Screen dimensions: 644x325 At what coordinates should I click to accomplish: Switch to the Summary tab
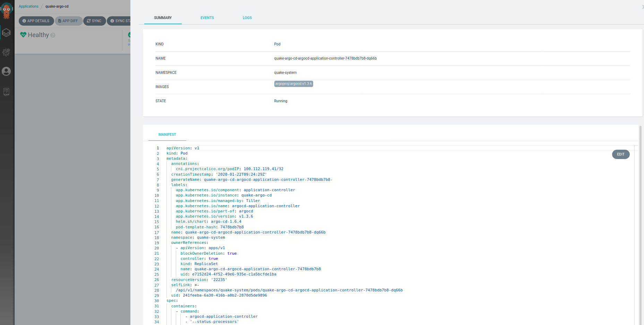point(163,18)
